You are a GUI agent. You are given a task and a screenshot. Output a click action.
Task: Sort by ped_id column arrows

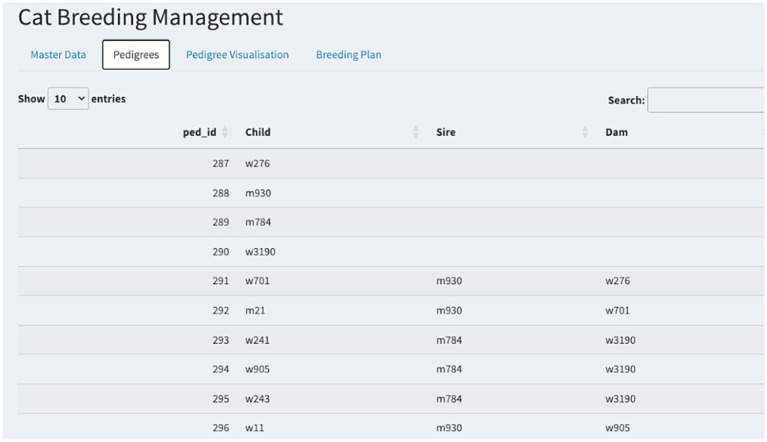coord(225,132)
